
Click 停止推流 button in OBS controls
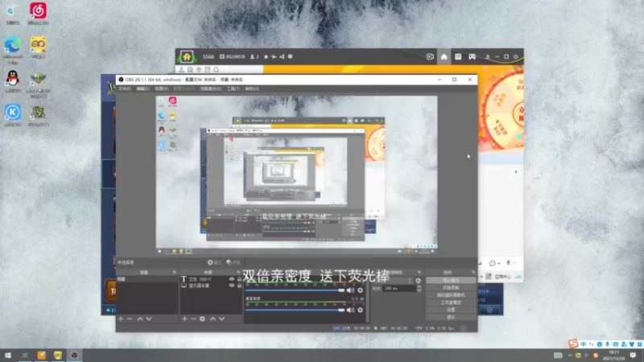[451, 280]
